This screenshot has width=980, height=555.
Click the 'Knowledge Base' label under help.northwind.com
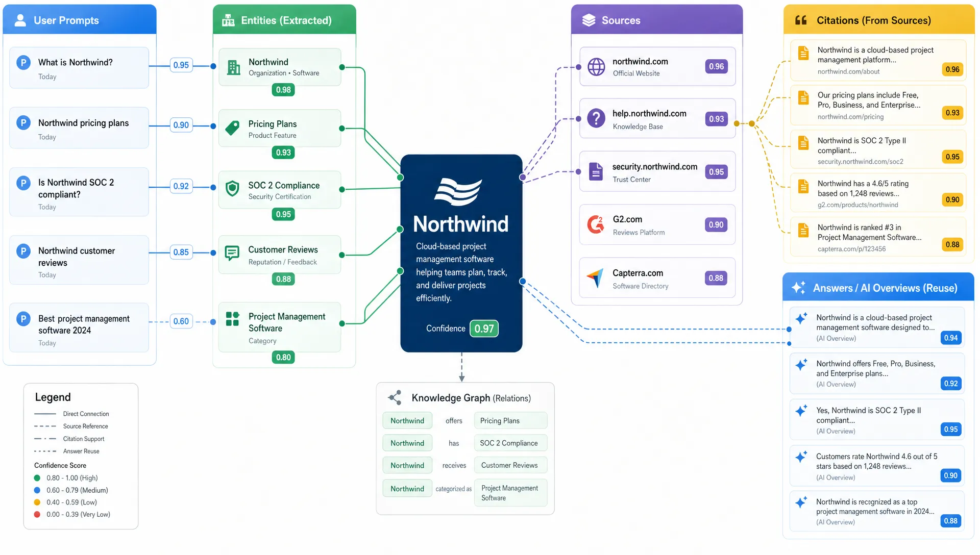tap(638, 127)
